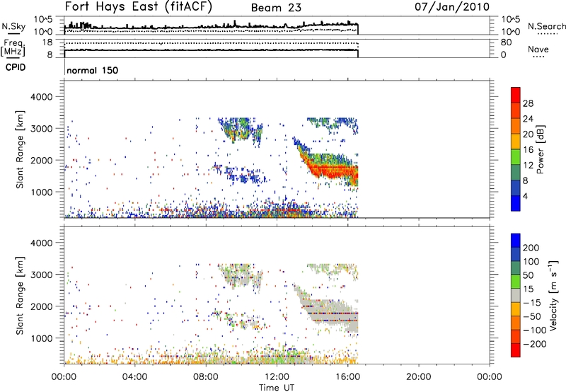Click the bright blue bottom segment of the power colorbar
Image resolution: width=566 pixels, height=392 pixels.
pyautogui.click(x=516, y=203)
